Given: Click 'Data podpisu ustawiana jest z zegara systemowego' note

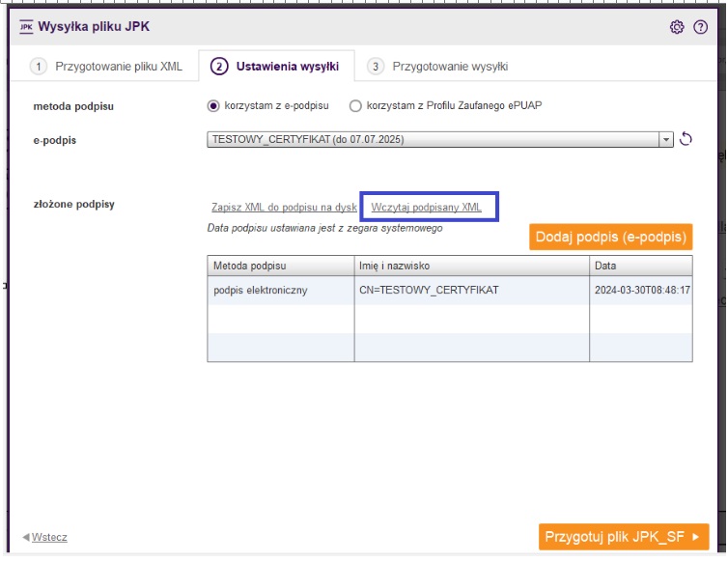Looking at the screenshot, I should pyautogui.click(x=324, y=228).
